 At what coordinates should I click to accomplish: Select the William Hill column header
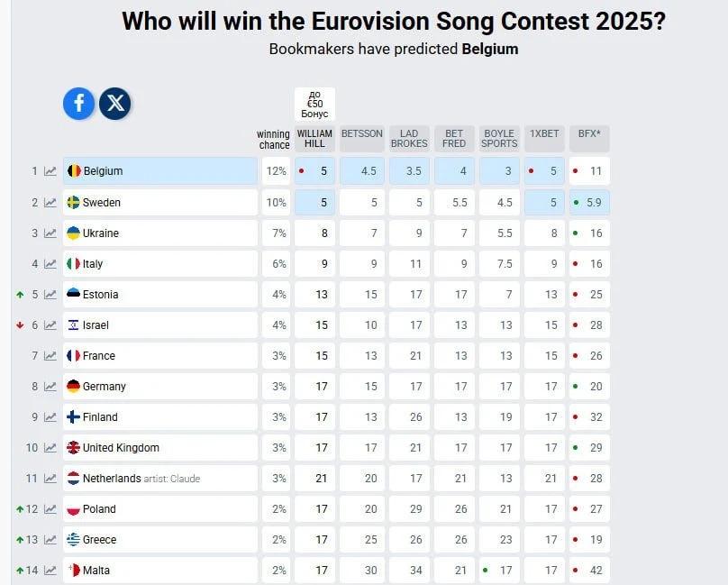314,139
